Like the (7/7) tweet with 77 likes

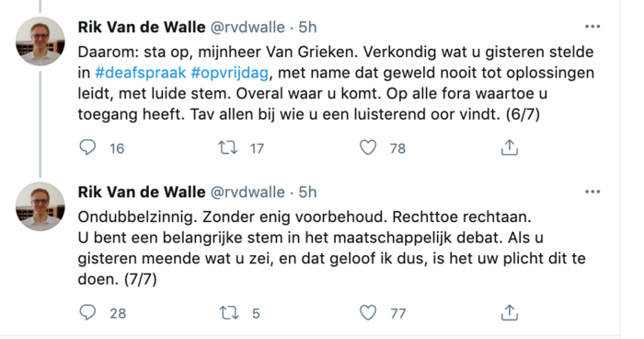(368, 312)
